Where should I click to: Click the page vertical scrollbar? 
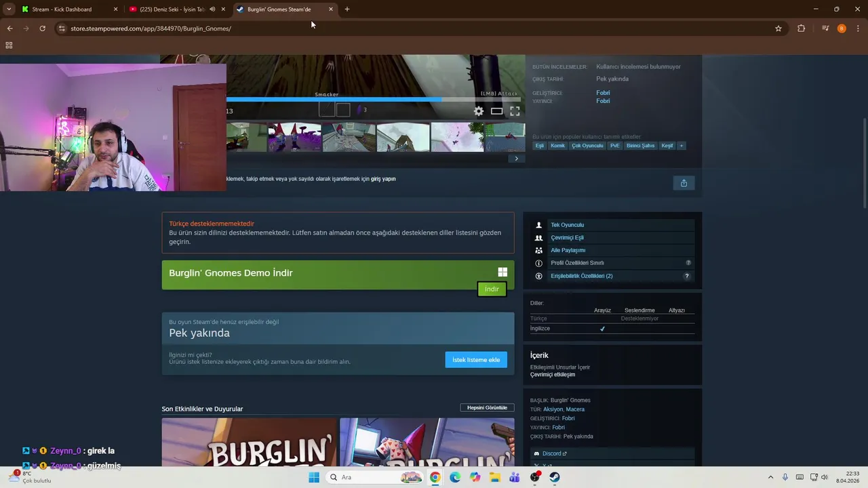(x=864, y=163)
